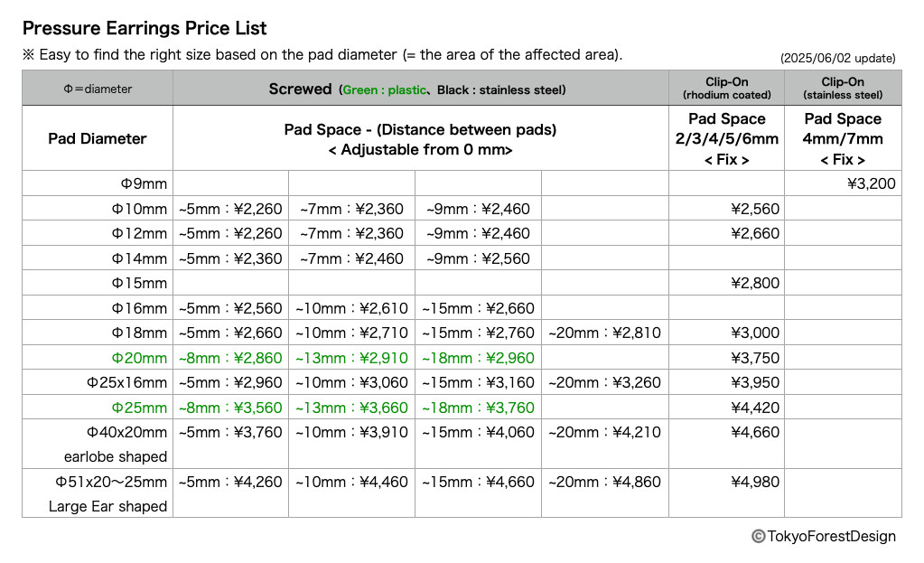Screen dimensions: 924x563
Task: Select the Φ12mm row label
Action: pyautogui.click(x=140, y=233)
